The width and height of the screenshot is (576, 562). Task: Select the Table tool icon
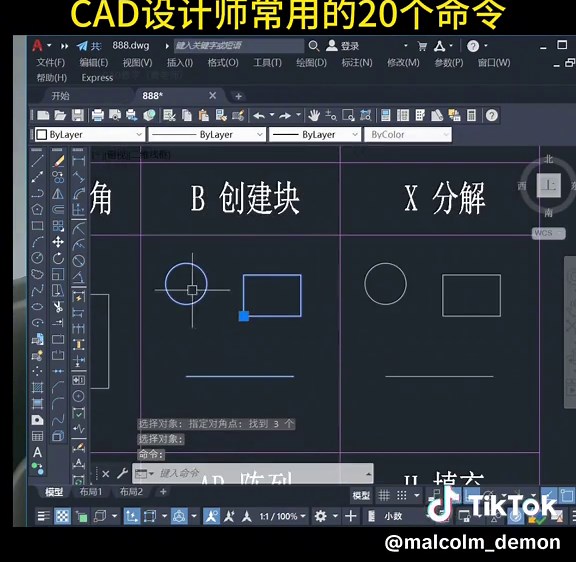37,436
